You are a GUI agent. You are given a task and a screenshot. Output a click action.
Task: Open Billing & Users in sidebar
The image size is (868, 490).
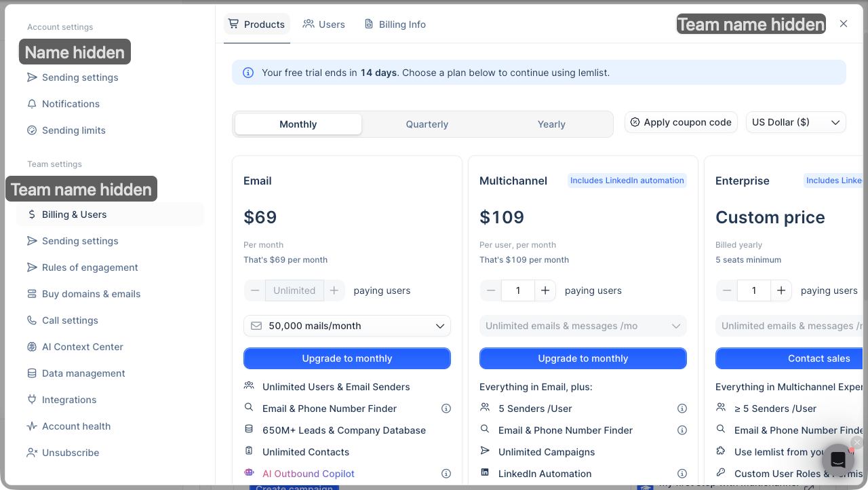(x=110, y=214)
